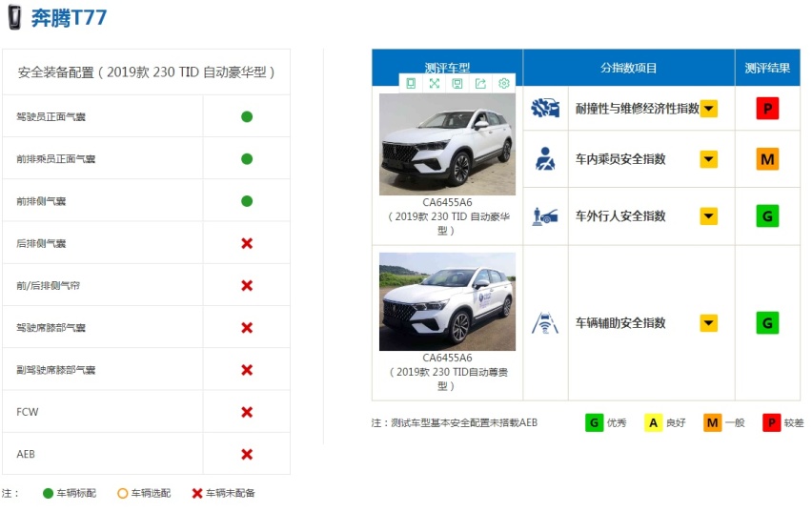This screenshot has width=812, height=512.
Task: Click the 车外行人安全指数 label
Action: 620,216
